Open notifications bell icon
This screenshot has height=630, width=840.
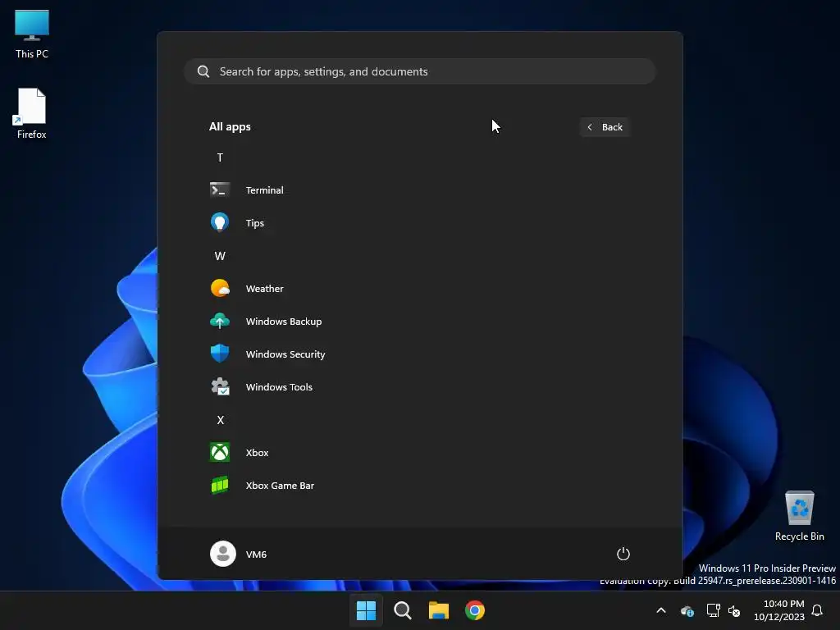pyautogui.click(x=818, y=610)
